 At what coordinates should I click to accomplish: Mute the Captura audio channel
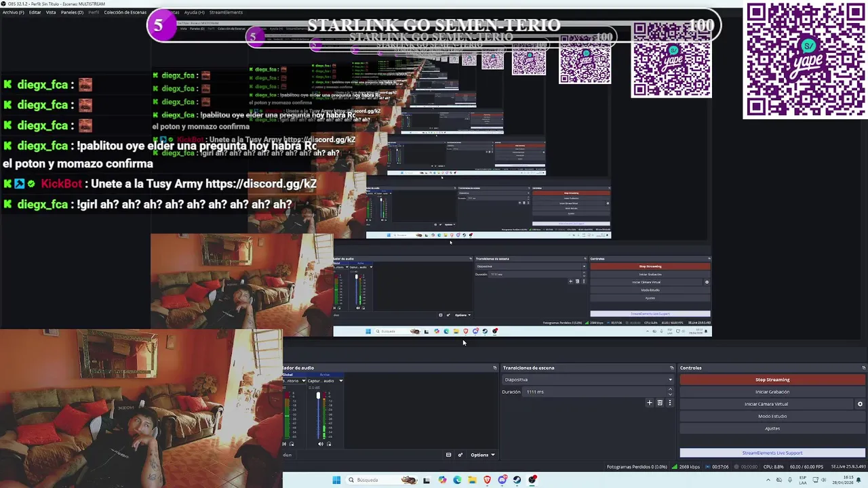click(x=321, y=444)
